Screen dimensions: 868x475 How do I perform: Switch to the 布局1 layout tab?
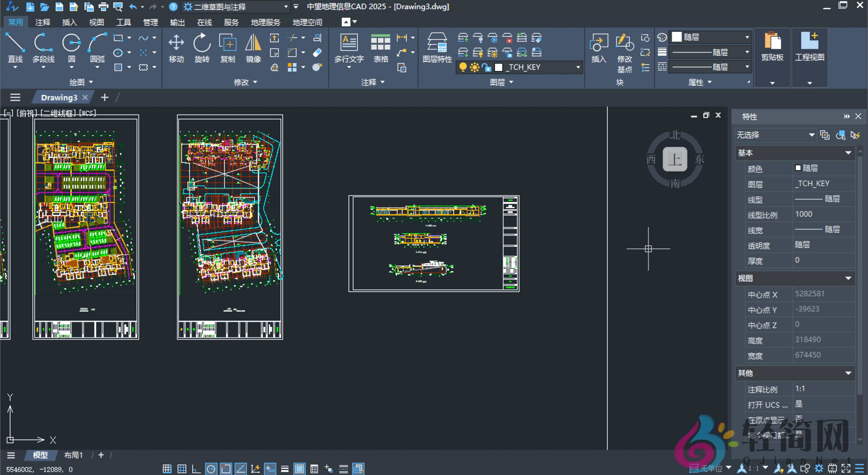(x=73, y=455)
